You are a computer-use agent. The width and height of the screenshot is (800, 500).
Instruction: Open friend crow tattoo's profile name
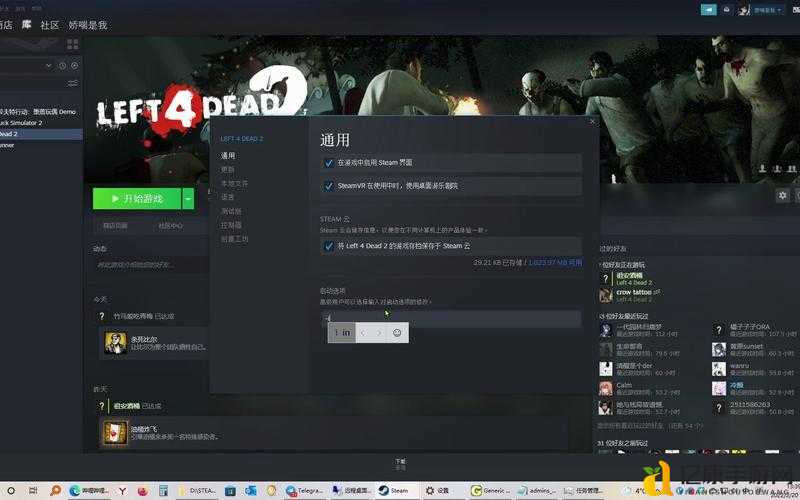coord(634,292)
